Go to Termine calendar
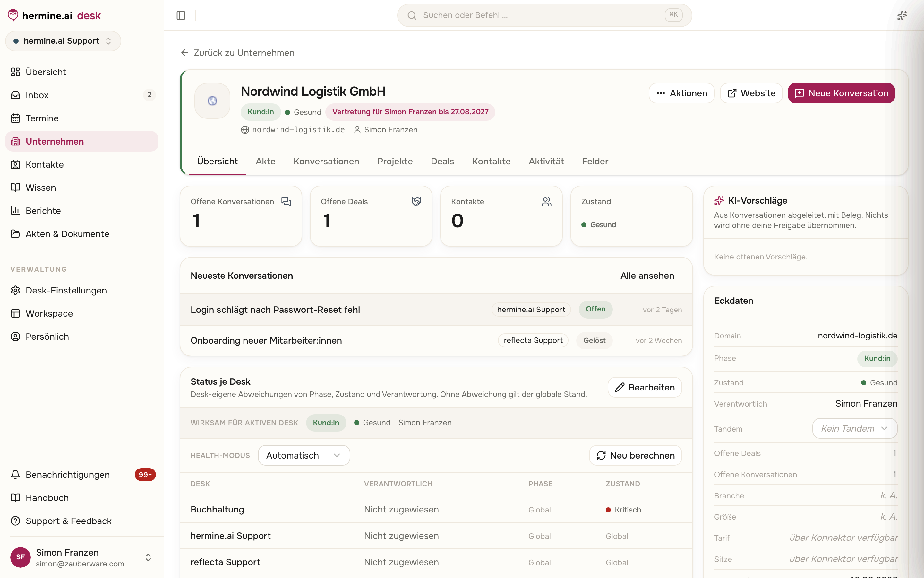The width and height of the screenshot is (924, 578). pyautogui.click(x=82, y=118)
